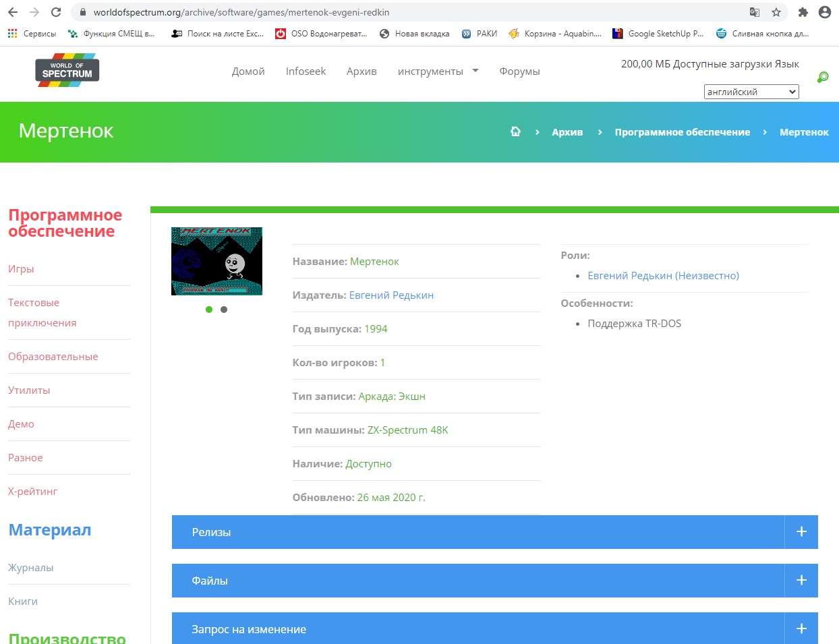Open the инструменты dropdown menu
This screenshot has width=839, height=644.
(438, 71)
